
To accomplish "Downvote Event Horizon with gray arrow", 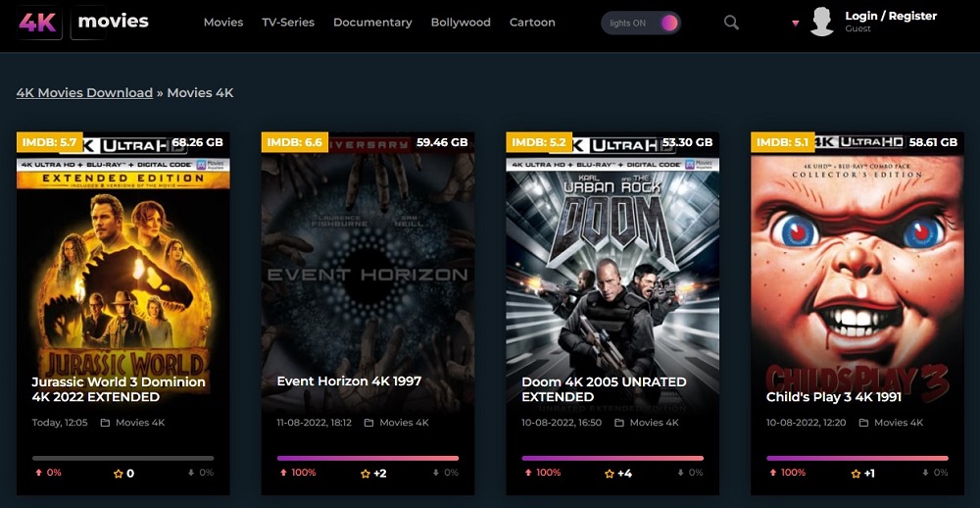I will click(436, 473).
